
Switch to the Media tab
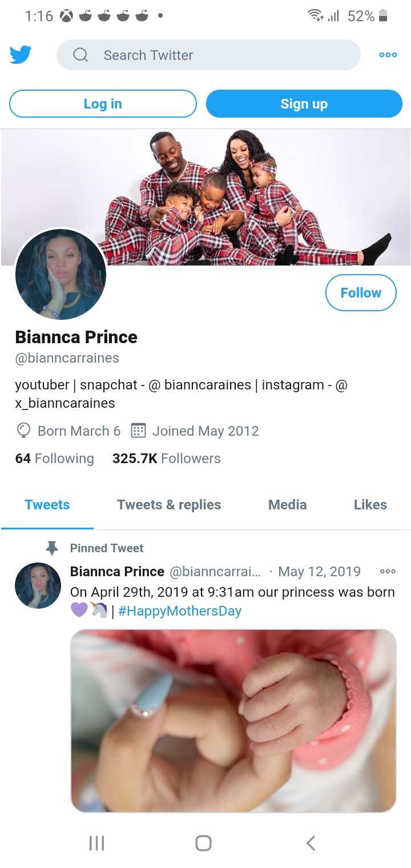point(287,505)
